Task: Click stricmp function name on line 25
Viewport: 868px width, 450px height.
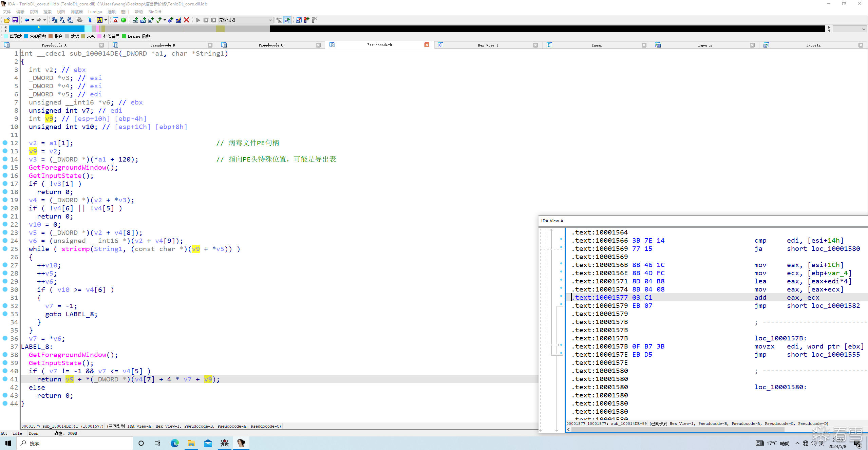Action: pos(75,249)
